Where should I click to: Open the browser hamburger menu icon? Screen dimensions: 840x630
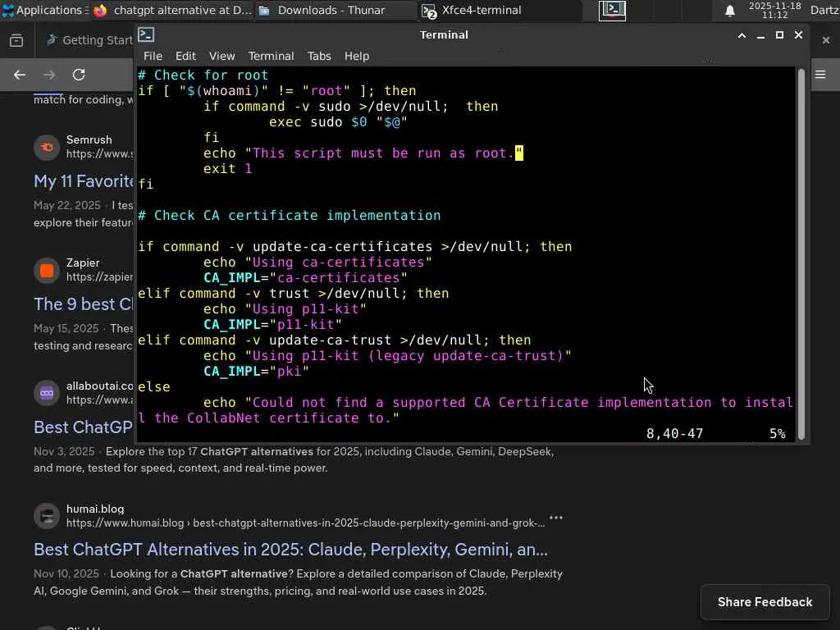pos(820,75)
